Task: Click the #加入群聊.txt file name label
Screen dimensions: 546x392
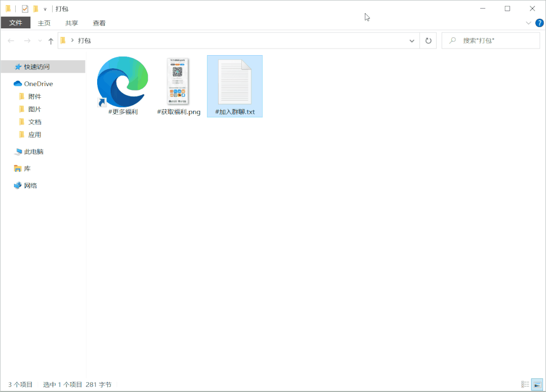Action: point(235,112)
